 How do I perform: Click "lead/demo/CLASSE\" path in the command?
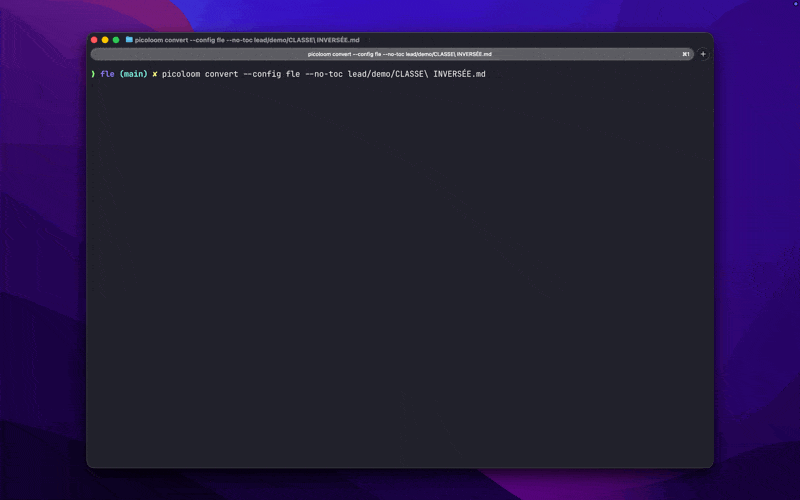[388, 74]
